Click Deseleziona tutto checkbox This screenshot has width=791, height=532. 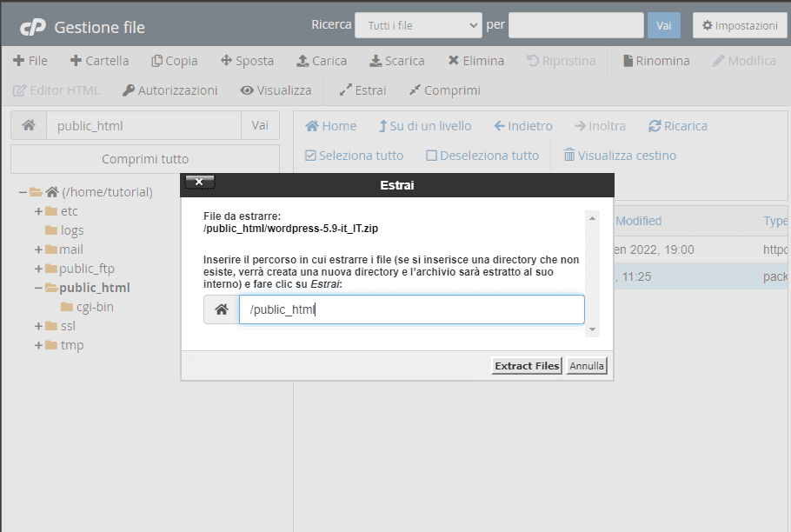point(482,156)
